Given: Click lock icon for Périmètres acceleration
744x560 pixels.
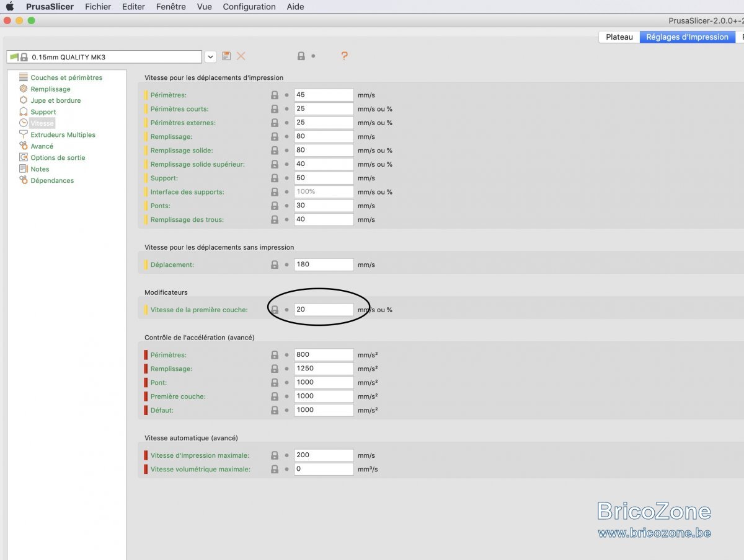Looking at the screenshot, I should click(275, 355).
